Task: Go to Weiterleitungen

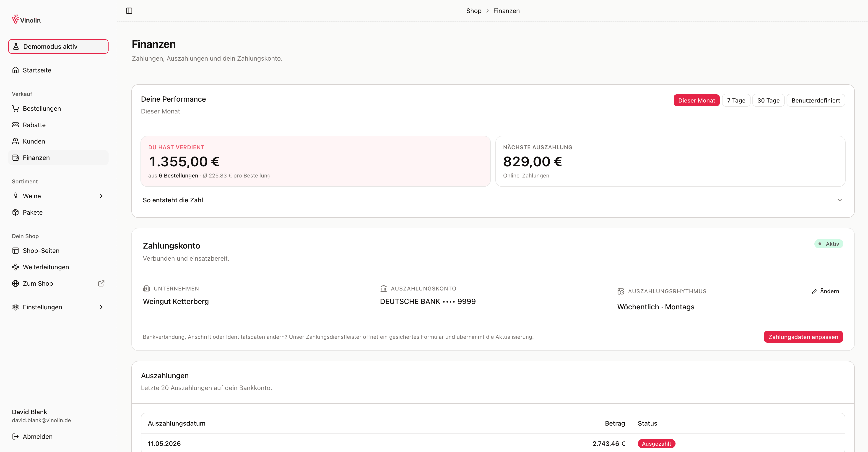Action: click(58, 267)
